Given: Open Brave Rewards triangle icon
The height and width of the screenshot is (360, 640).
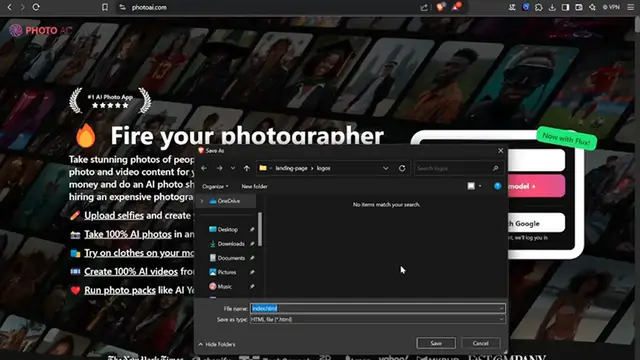Looking at the screenshot, I should 456,7.
